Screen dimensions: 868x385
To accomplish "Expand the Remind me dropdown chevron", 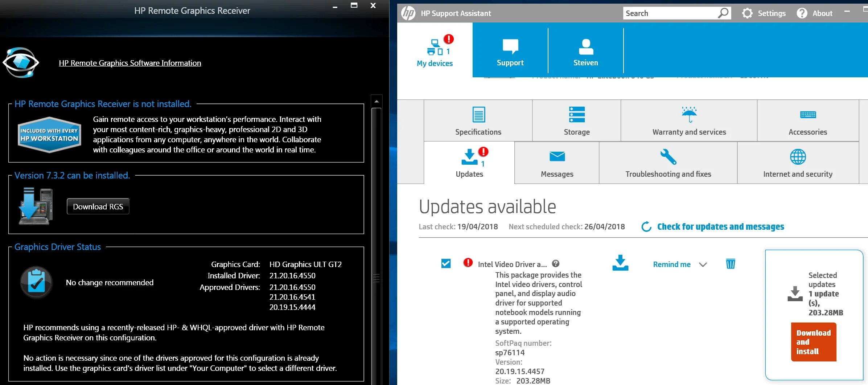I will pos(703,265).
